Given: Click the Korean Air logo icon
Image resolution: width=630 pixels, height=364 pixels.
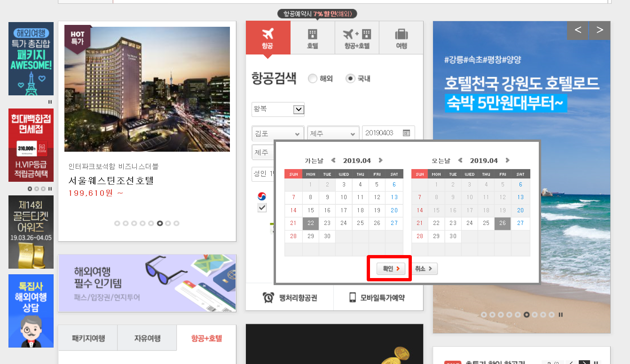Looking at the screenshot, I should 262,196.
